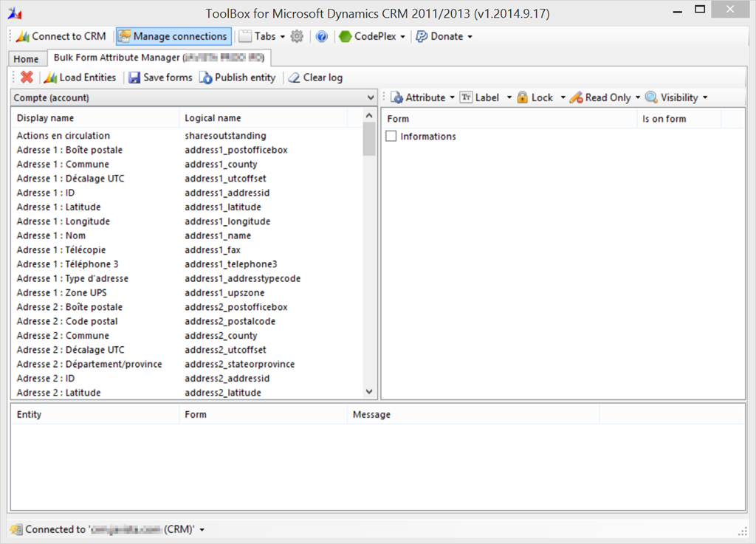Expand the Donate dropdown arrow
The image size is (756, 544).
click(x=470, y=37)
